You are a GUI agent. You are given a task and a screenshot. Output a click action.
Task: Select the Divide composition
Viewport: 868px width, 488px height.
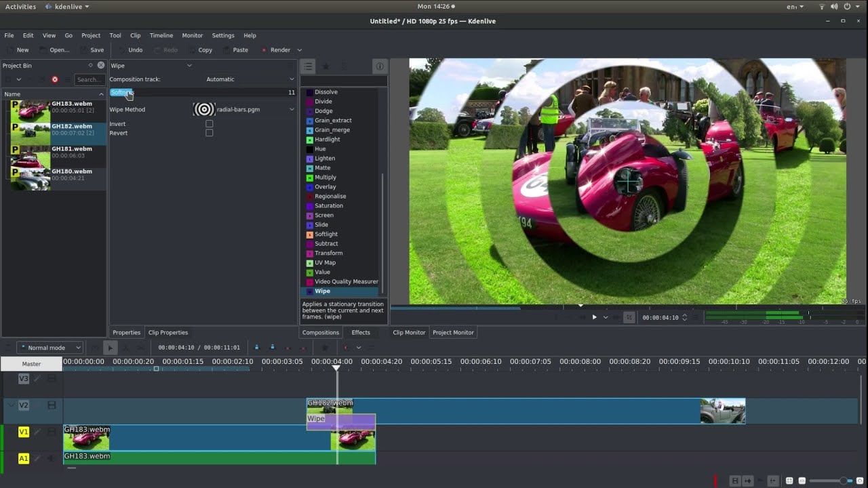[x=323, y=102]
